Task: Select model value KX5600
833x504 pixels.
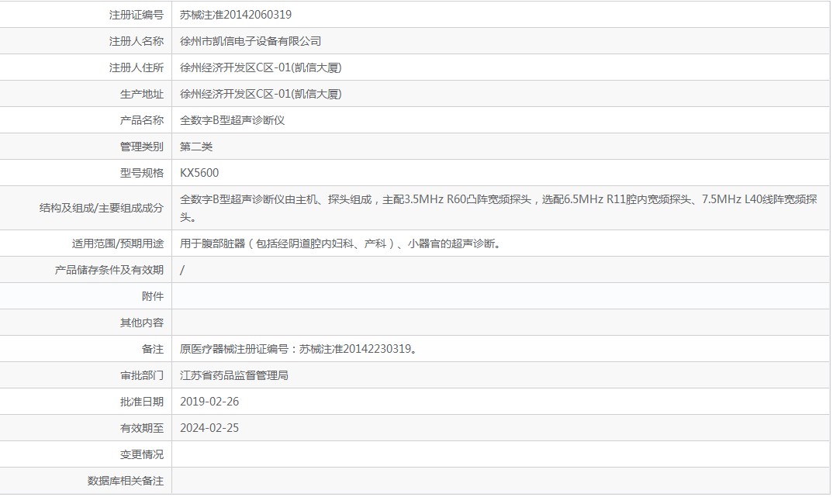Action: 199,173
